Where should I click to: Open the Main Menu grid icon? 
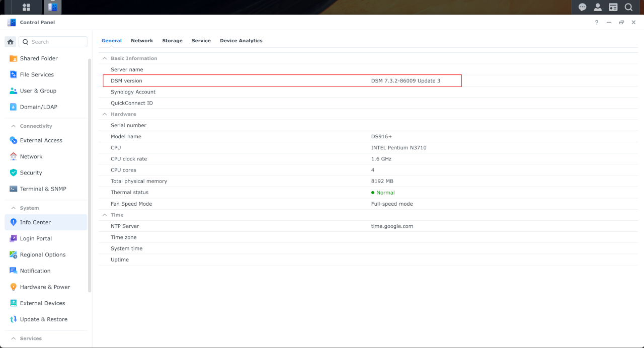click(x=26, y=7)
